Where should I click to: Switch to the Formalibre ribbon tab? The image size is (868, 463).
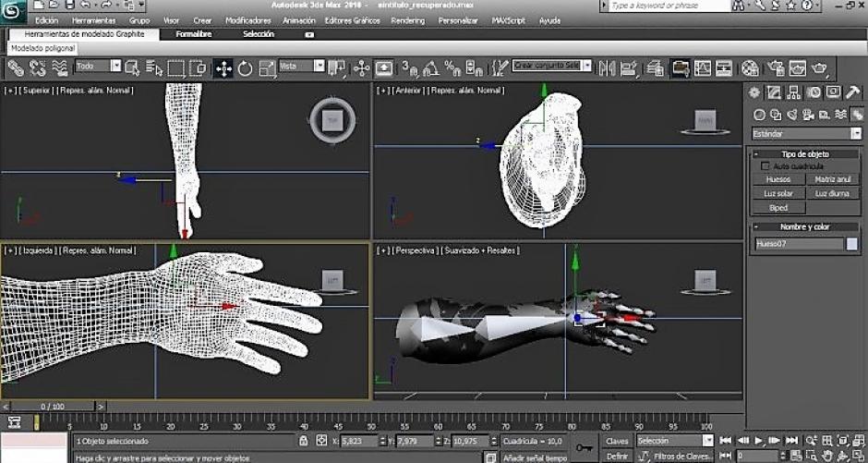194,34
